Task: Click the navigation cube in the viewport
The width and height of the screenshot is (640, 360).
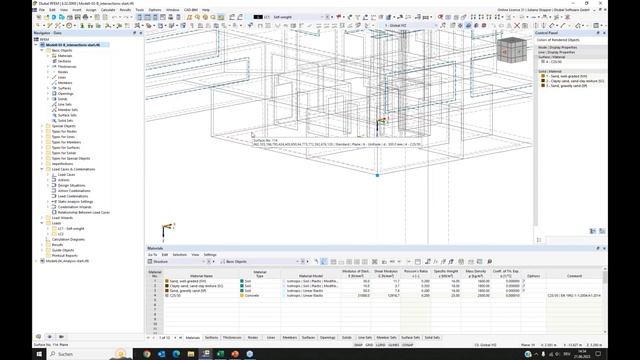Action: (x=512, y=50)
